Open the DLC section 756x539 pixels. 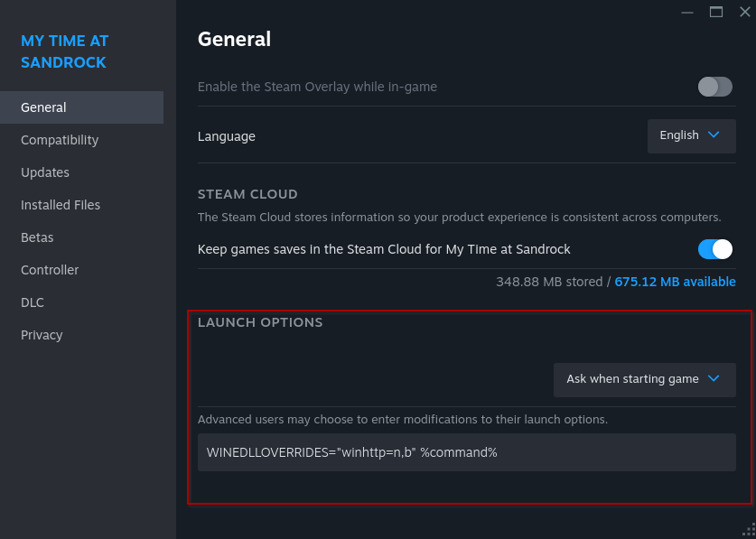(33, 302)
